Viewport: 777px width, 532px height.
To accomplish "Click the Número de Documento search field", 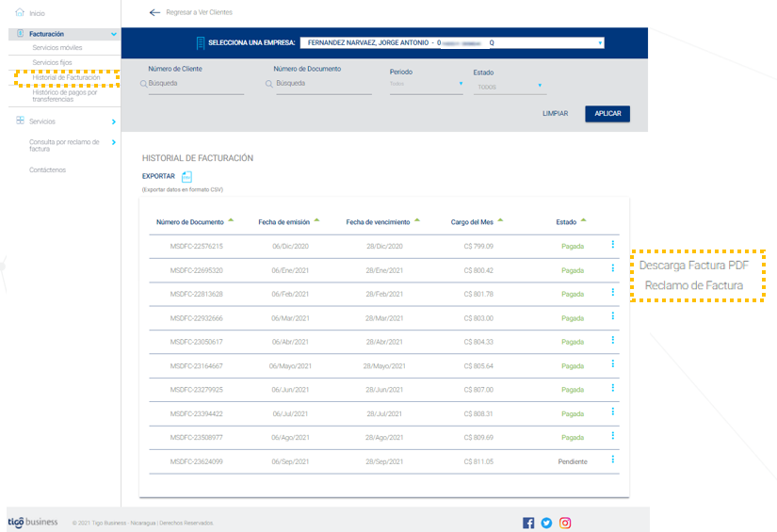I will point(324,84).
